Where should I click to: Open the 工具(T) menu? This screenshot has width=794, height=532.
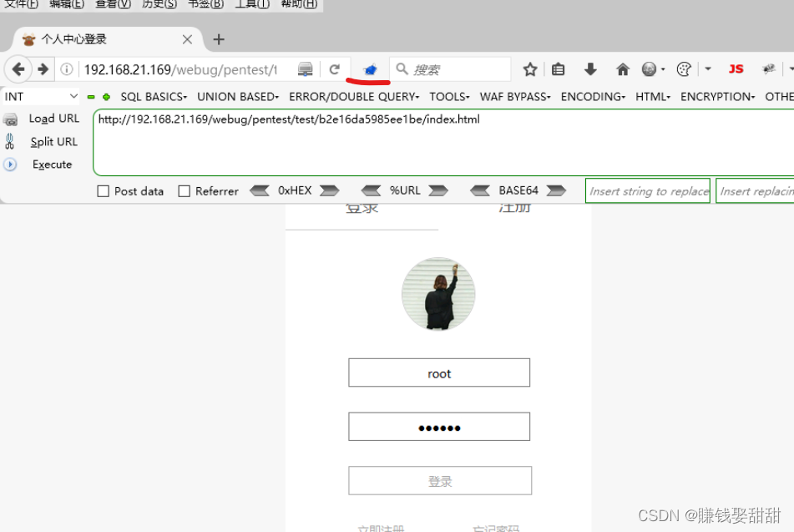tap(252, 4)
